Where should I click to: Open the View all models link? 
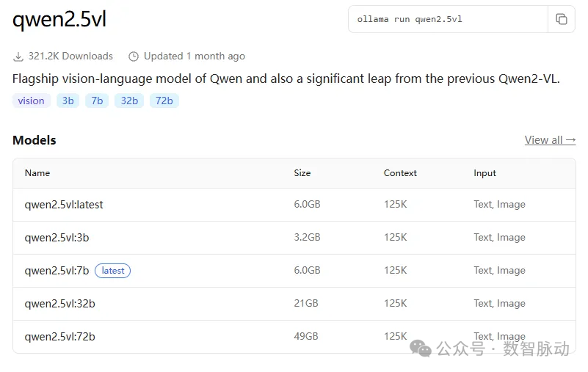pyautogui.click(x=550, y=140)
